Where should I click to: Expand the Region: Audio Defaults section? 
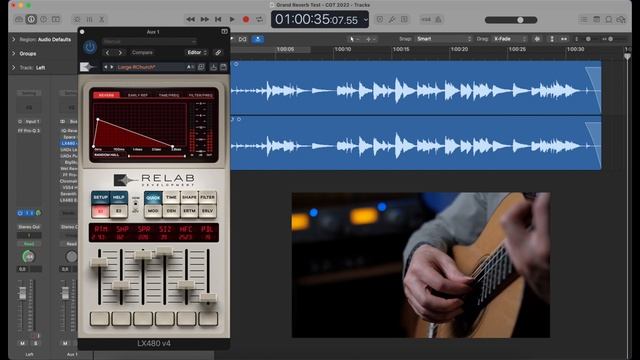click(x=13, y=40)
